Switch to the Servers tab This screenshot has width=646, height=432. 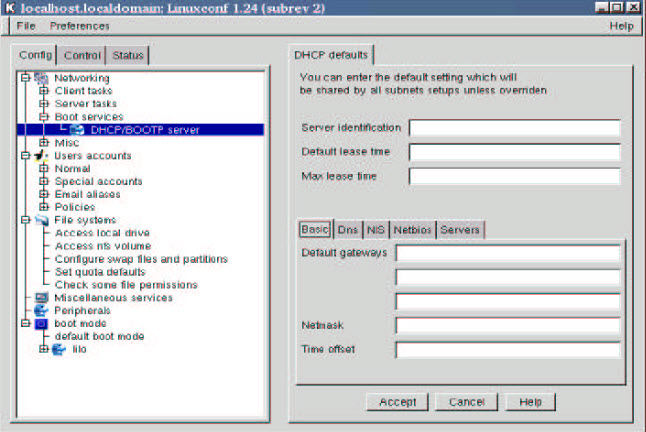(x=460, y=230)
